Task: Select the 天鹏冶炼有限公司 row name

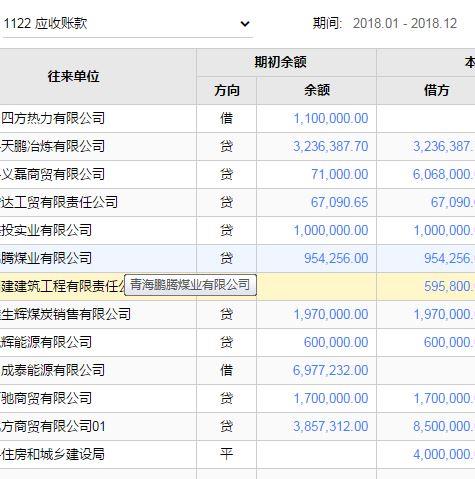Action: 52,146
